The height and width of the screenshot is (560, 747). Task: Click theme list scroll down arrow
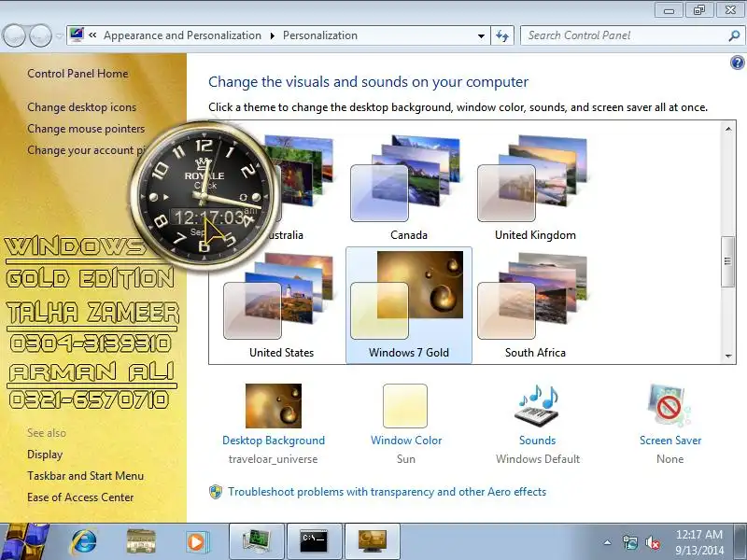coord(728,356)
